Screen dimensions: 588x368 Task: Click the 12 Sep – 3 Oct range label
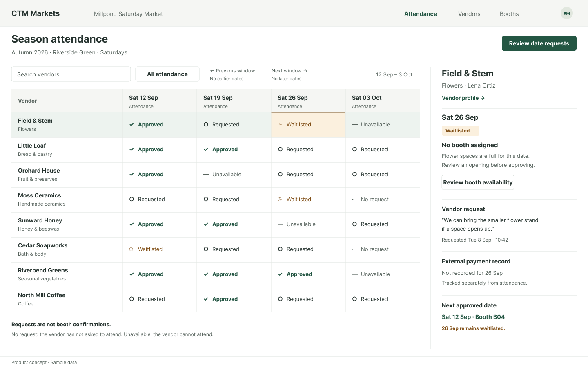394,74
